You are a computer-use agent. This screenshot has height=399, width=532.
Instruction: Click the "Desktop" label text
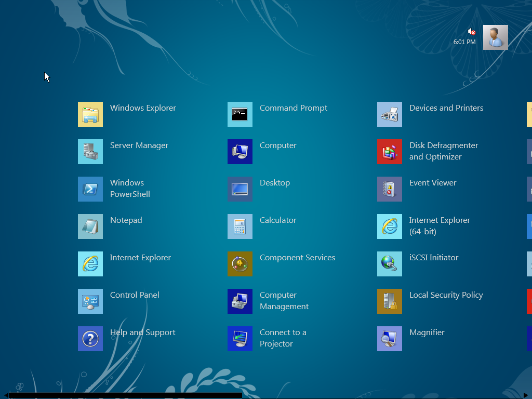click(x=275, y=183)
